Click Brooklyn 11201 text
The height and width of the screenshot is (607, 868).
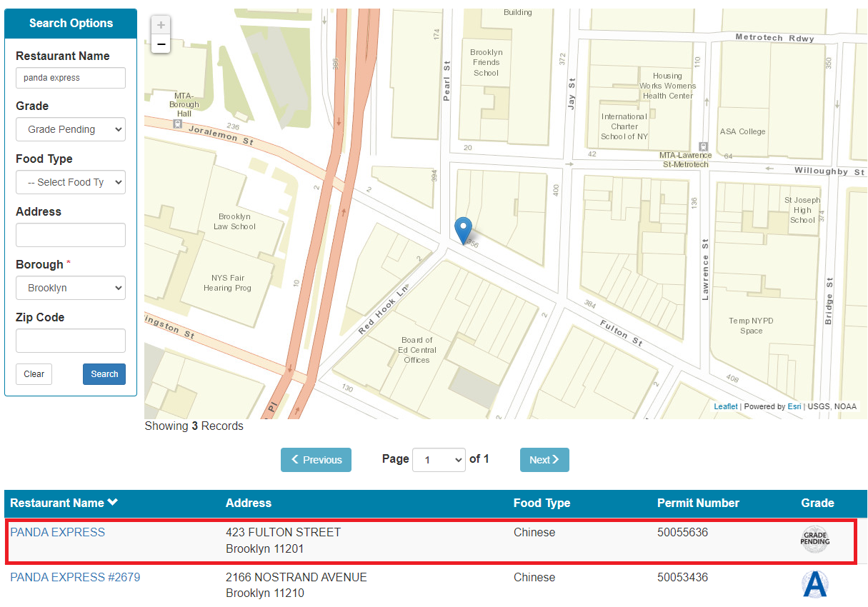(265, 549)
